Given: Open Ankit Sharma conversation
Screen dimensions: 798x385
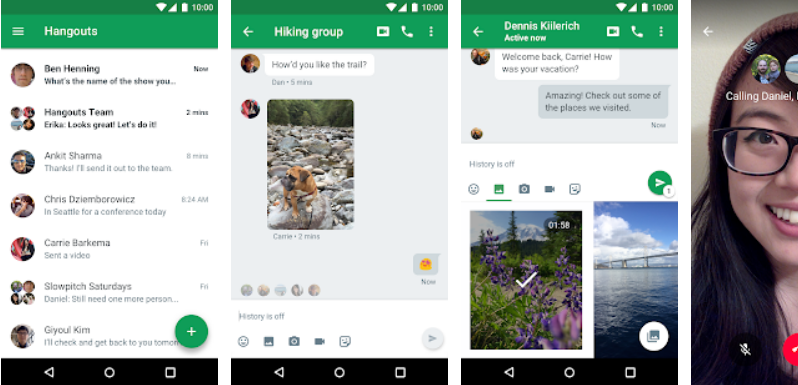Looking at the screenshot, I should (x=109, y=162).
